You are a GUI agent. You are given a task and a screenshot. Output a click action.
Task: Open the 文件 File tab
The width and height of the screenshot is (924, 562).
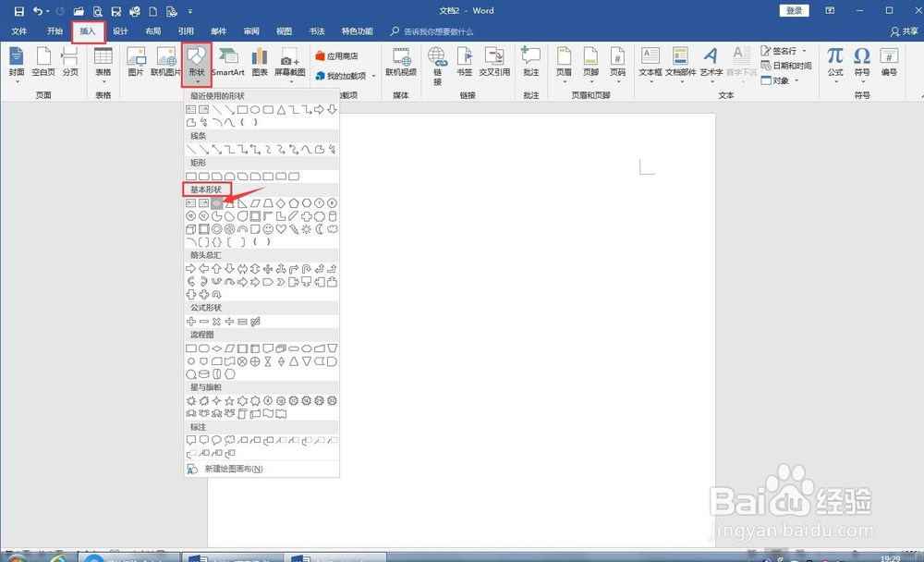[19, 31]
